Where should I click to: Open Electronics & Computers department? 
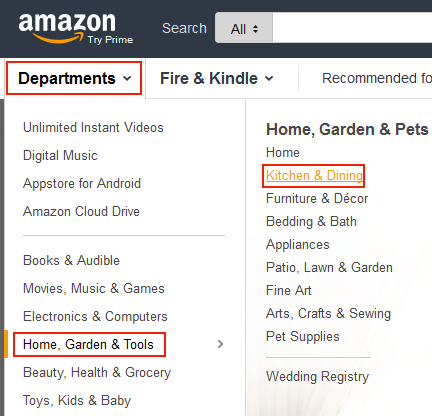coord(95,316)
